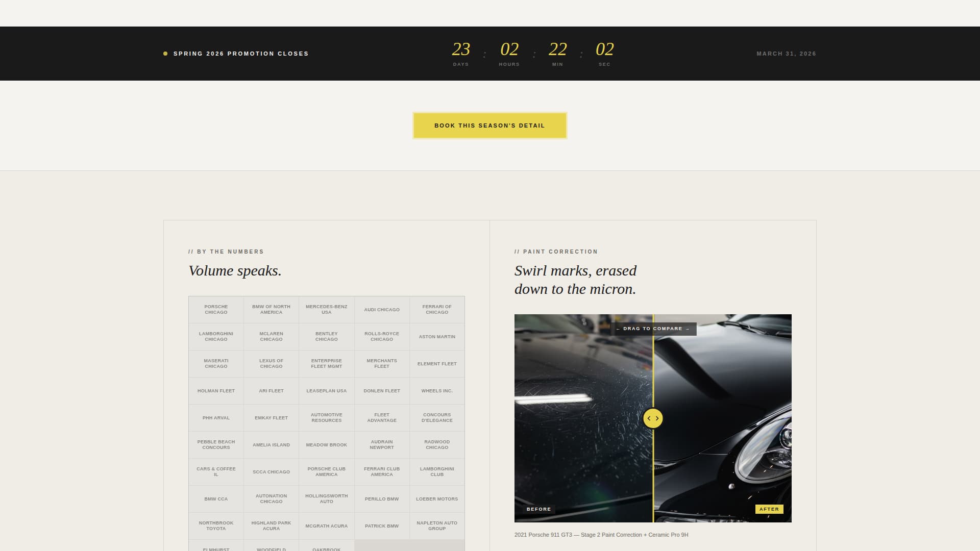980x551 pixels.
Task: Select the Perillo BMW cell
Action: 382,499
